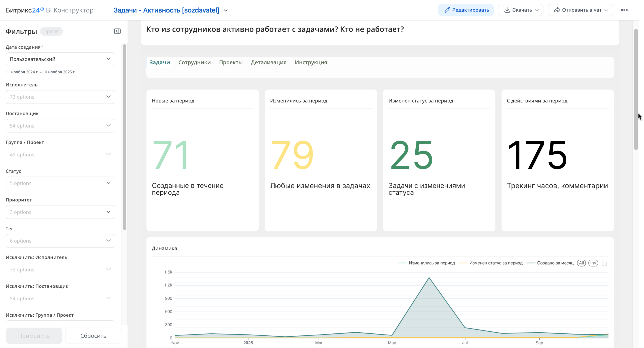
Task: Open the Download menu icon
Action: pos(507,10)
